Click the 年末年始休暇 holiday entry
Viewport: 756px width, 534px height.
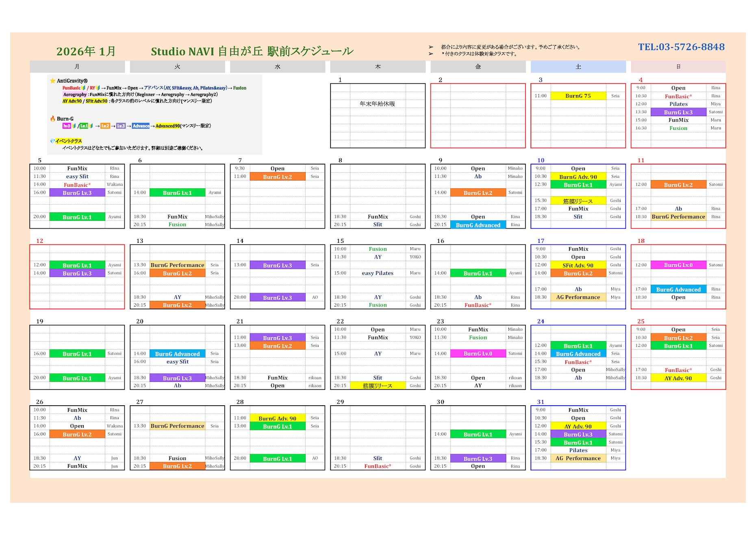[x=377, y=104]
